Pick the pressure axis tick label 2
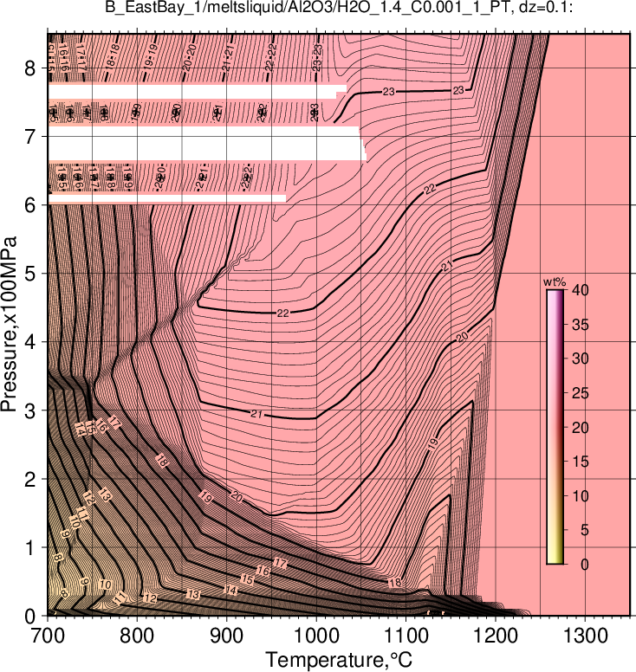The image size is (636, 672). [x=29, y=479]
